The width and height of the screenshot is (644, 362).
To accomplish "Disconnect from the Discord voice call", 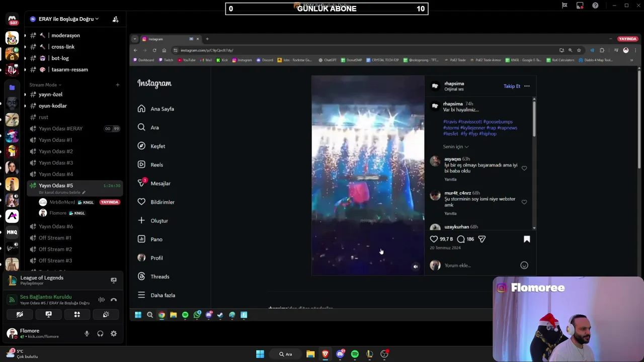I will (x=114, y=300).
